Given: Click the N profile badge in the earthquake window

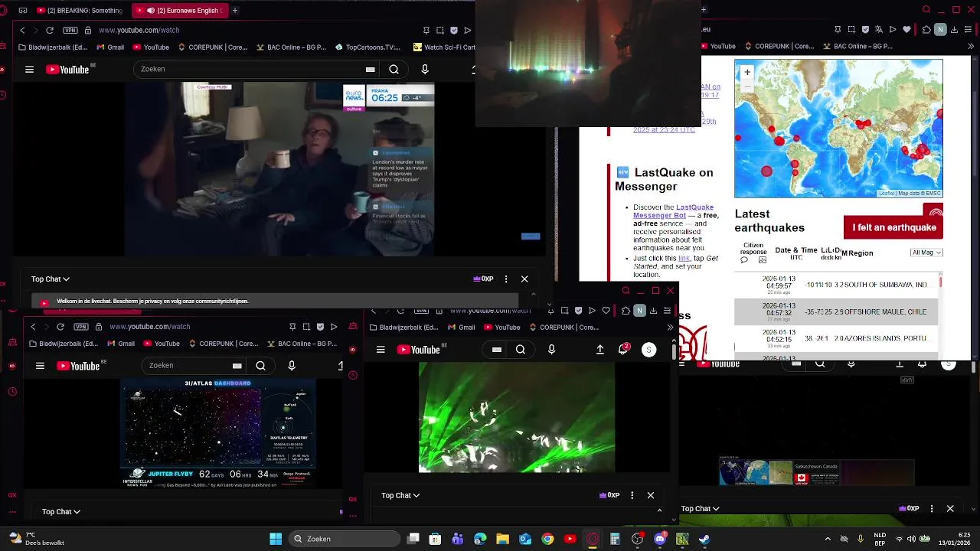Looking at the screenshot, I should pyautogui.click(x=940, y=30).
